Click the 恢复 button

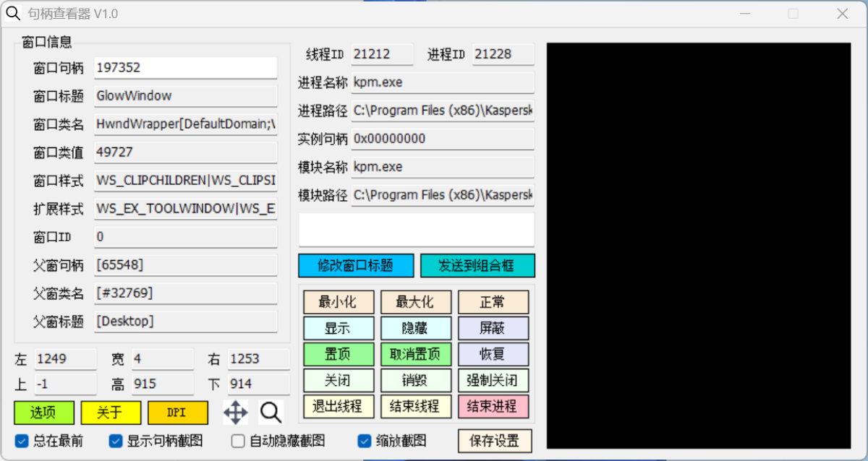point(493,354)
